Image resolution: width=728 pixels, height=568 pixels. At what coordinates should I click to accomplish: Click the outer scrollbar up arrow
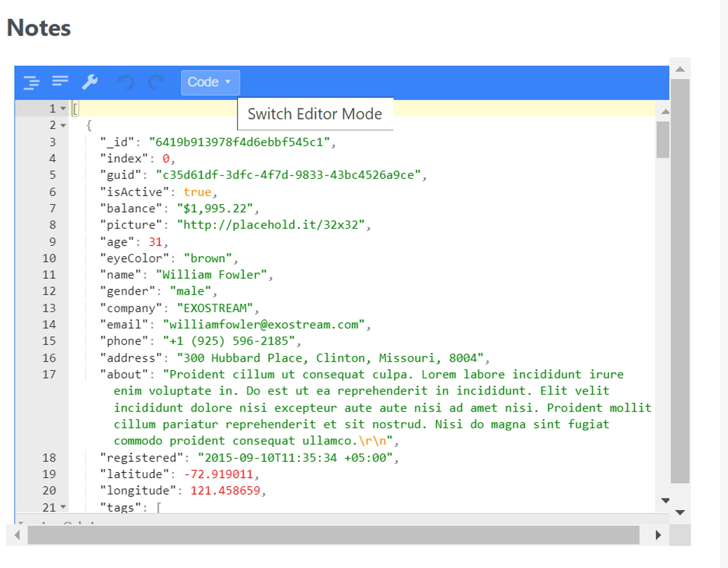tap(680, 69)
